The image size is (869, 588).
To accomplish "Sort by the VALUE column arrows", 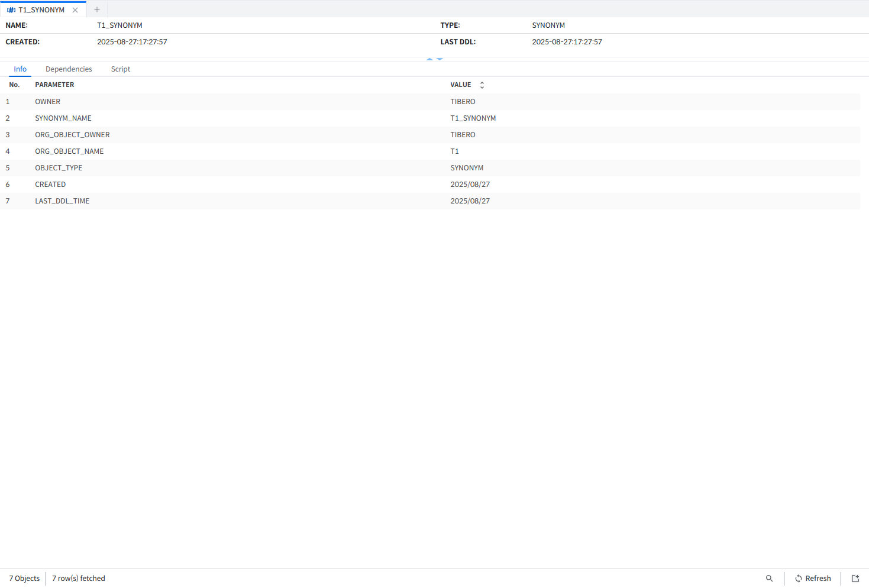I will (482, 85).
